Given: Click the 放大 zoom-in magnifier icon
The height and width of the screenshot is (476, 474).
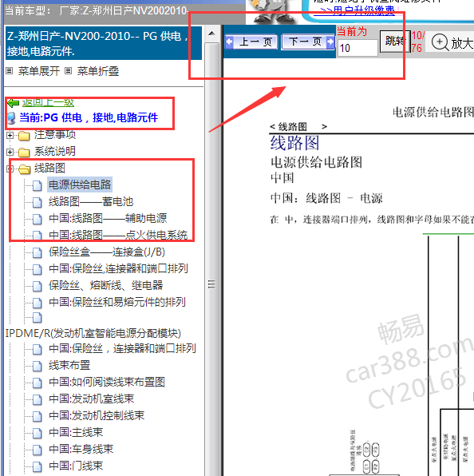Looking at the screenshot, I should pos(440,42).
